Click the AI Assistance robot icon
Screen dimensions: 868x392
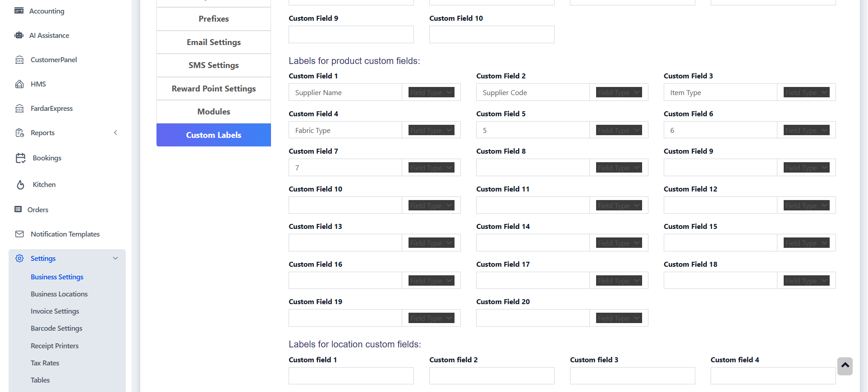[x=19, y=35]
